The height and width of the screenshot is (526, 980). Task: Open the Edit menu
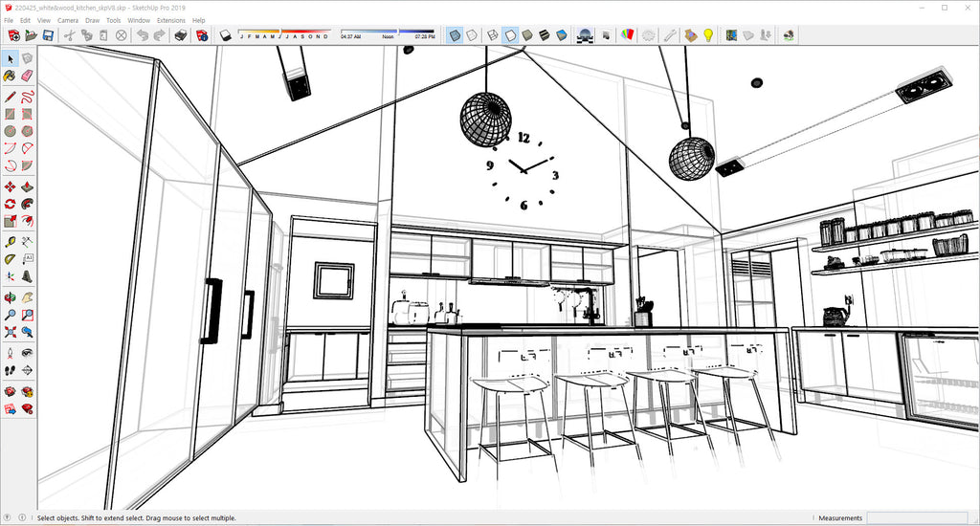[x=25, y=20]
